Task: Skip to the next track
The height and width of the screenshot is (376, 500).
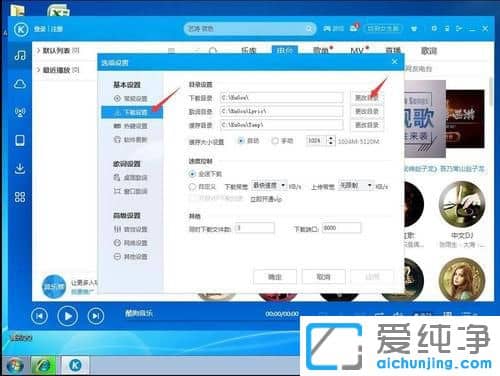Action: [96, 316]
